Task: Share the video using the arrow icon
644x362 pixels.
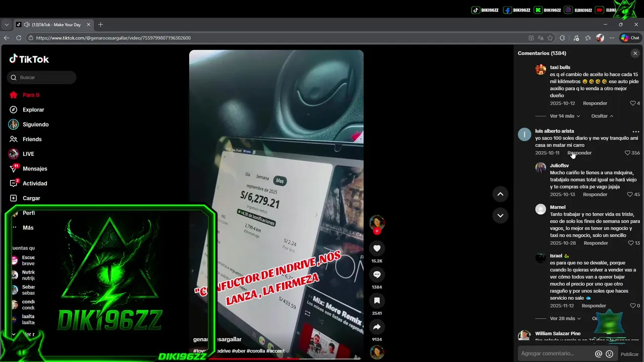Action: click(x=377, y=327)
